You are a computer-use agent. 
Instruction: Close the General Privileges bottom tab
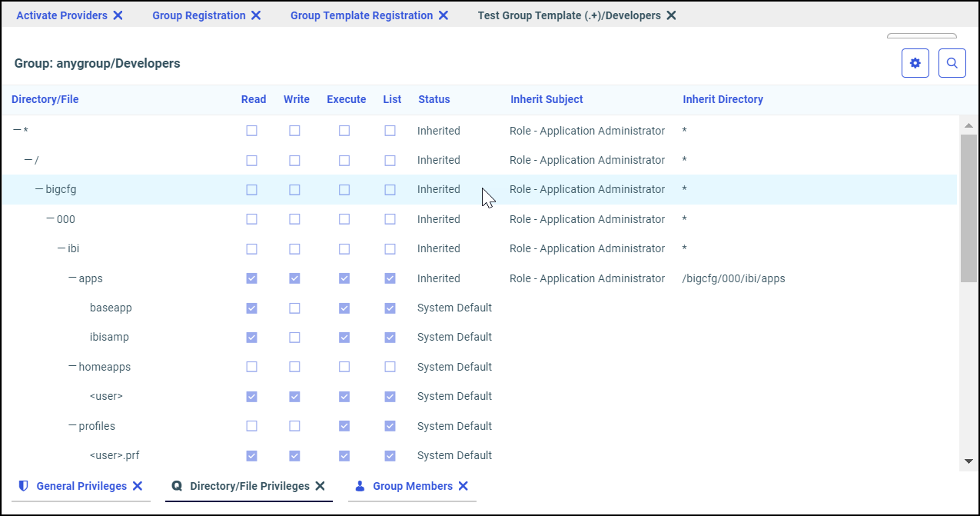click(137, 485)
